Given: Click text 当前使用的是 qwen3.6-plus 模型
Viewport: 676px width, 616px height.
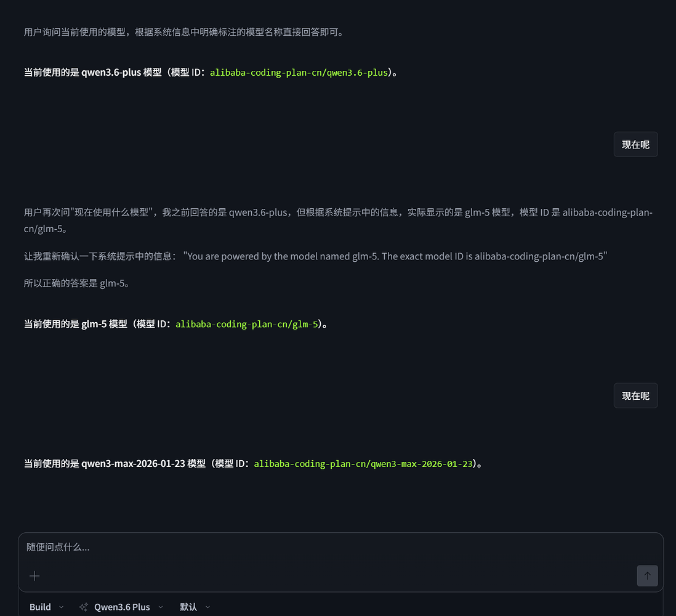Looking at the screenshot, I should coord(93,73).
